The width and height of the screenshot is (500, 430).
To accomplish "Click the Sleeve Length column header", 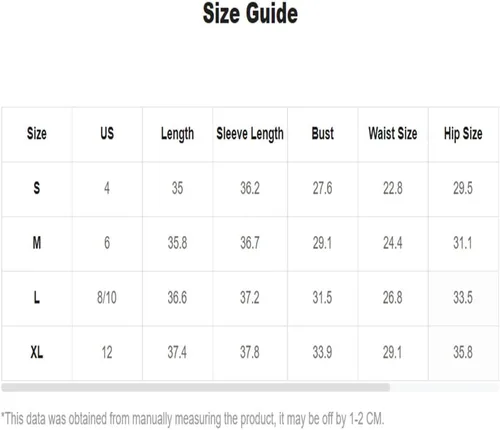I will point(250,134).
